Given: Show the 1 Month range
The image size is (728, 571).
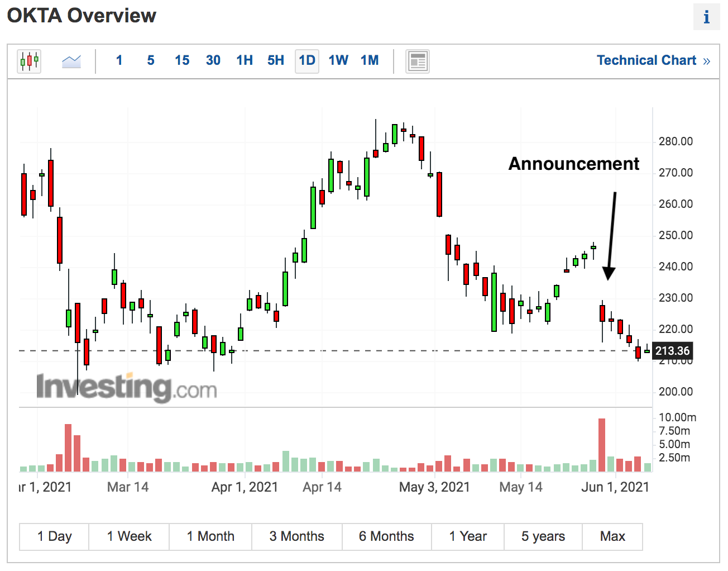Looking at the screenshot, I should [x=210, y=536].
